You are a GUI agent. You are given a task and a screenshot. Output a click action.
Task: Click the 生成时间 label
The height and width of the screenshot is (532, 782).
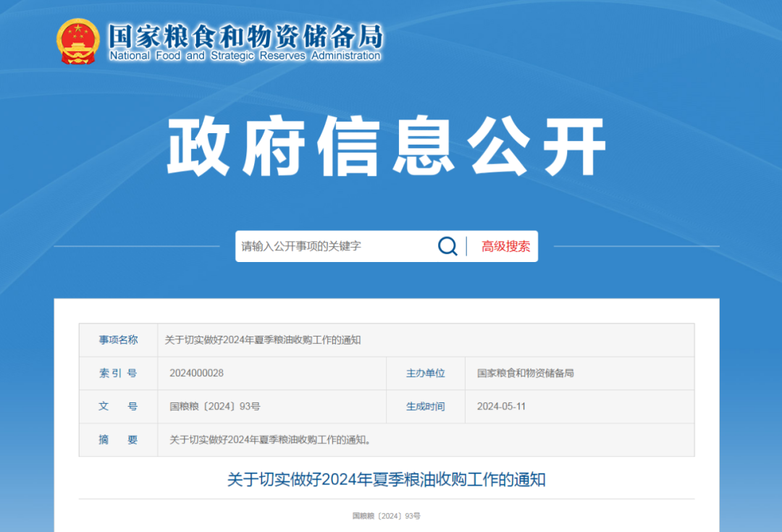(x=425, y=406)
